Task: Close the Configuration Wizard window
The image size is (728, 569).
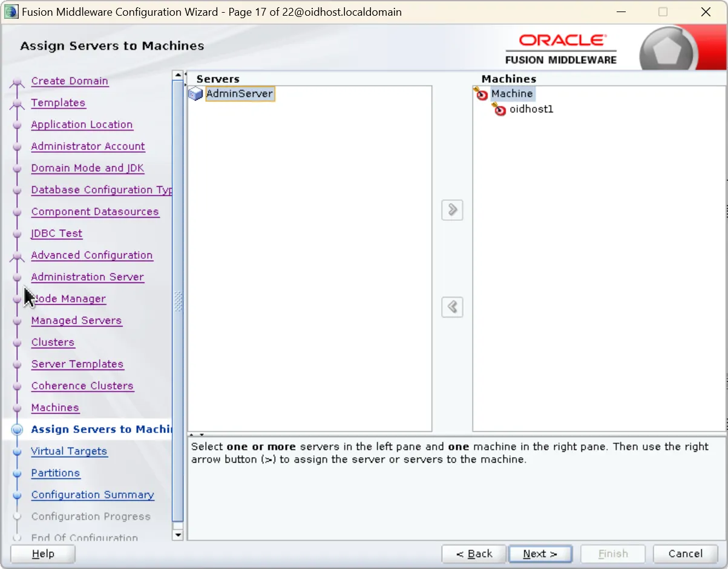Action: click(706, 12)
